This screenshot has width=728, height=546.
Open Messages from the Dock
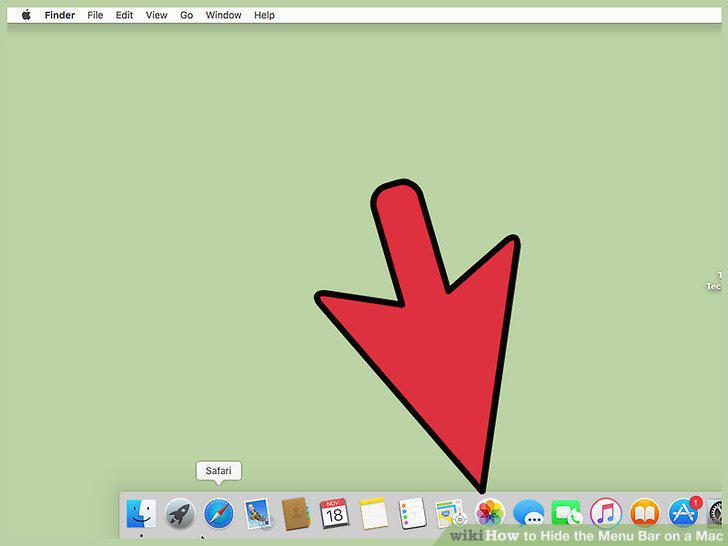[x=528, y=514]
